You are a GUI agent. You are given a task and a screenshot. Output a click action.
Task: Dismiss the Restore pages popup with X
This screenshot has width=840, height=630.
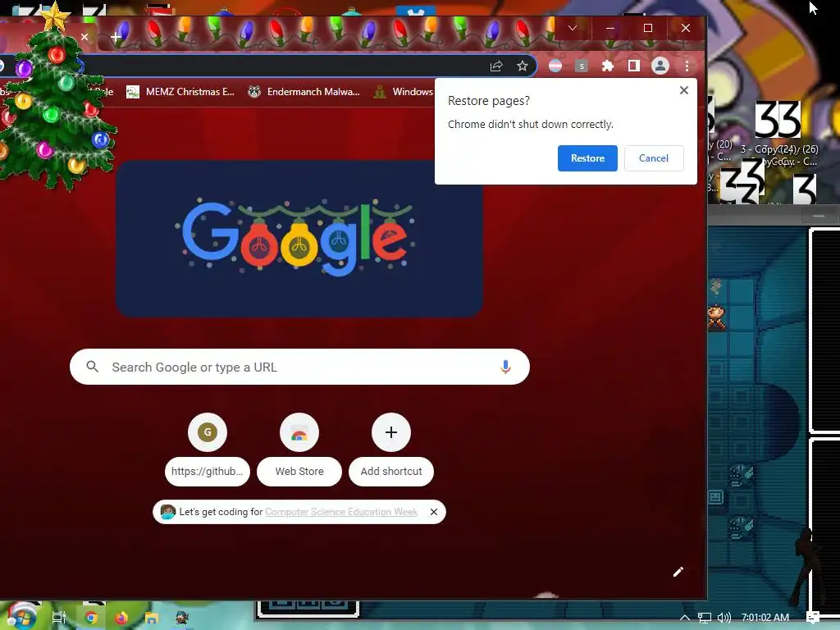tap(683, 90)
